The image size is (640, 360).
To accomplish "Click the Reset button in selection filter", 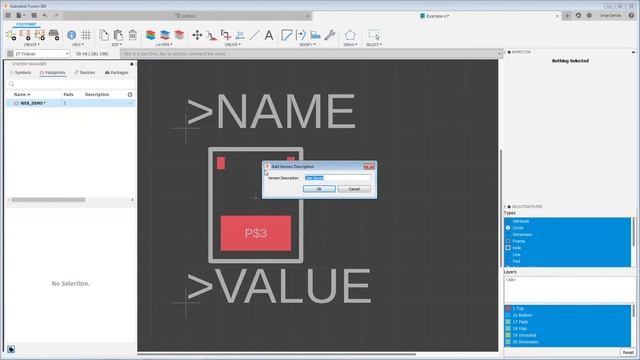I will (x=628, y=353).
